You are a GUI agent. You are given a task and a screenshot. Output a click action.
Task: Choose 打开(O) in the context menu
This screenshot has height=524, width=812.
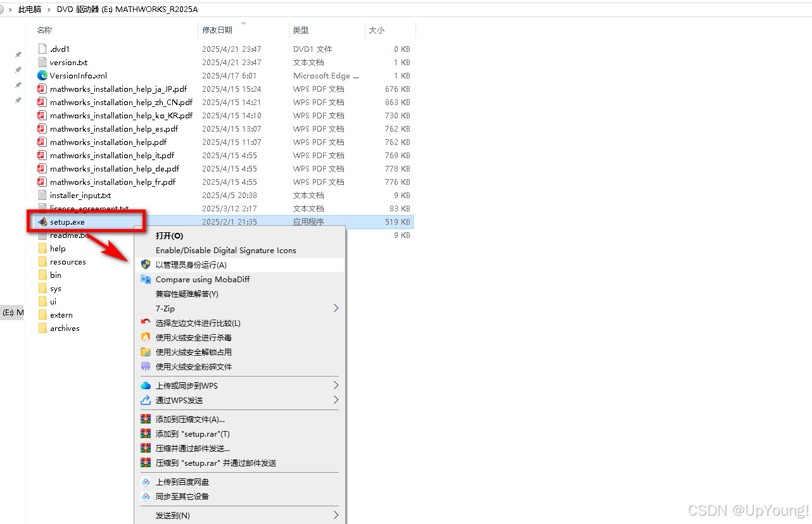point(240,235)
